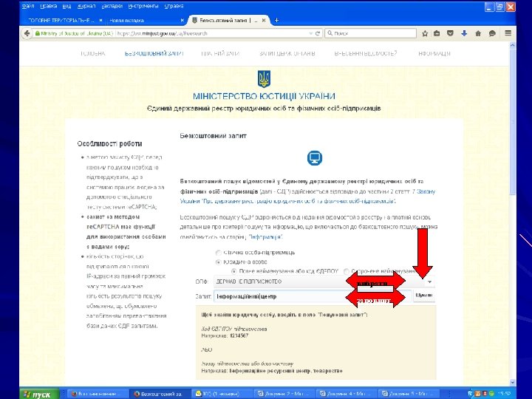Click the Шукати search button
The image size is (532, 399).
point(424,296)
